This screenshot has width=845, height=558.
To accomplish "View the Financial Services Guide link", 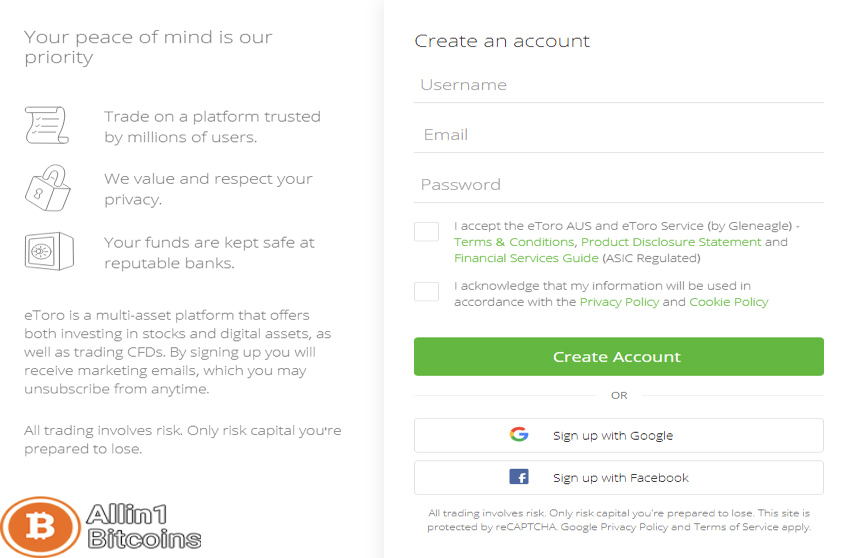I will point(526,258).
